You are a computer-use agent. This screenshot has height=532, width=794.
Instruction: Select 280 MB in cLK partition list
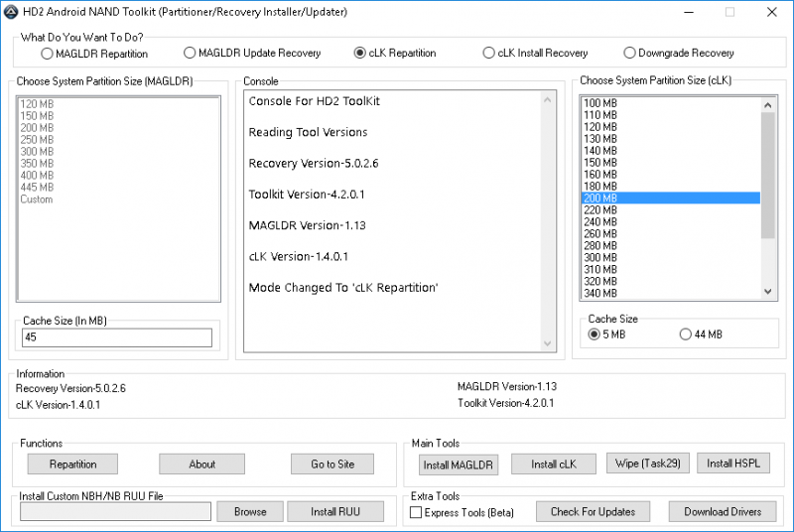671,246
